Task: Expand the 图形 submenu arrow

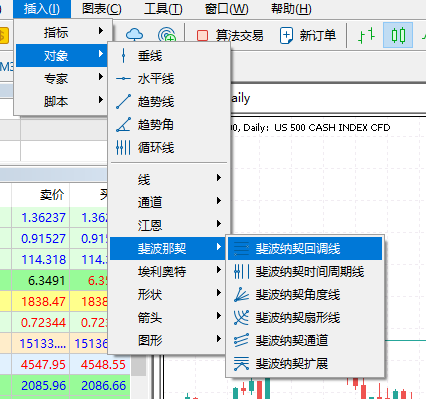Action: (x=219, y=339)
